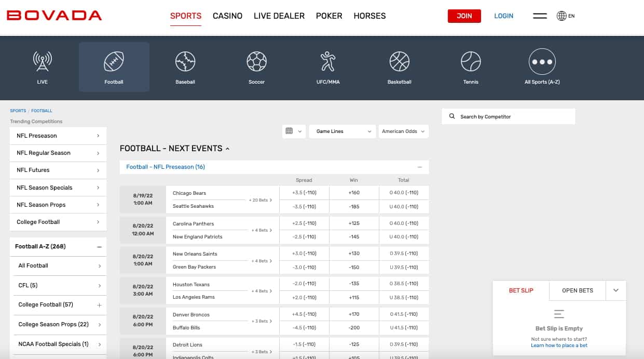Bet Over 40.0 Panthers-Patriots total
The width and height of the screenshot is (644, 359).
pos(404,223)
